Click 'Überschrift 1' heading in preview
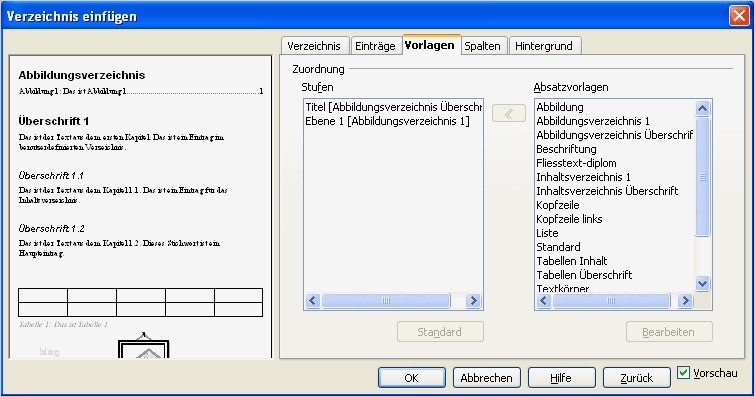This screenshot has width=755, height=397. (x=53, y=121)
